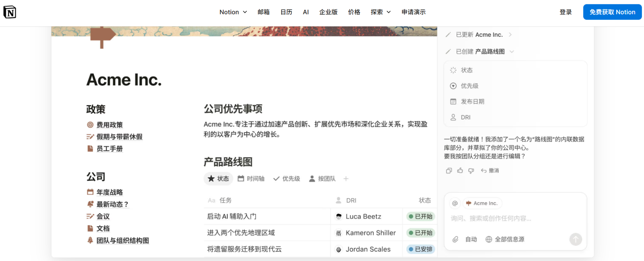This screenshot has width=644, height=261.
Task: Click the 最新动态 bell icon
Action: 90,204
